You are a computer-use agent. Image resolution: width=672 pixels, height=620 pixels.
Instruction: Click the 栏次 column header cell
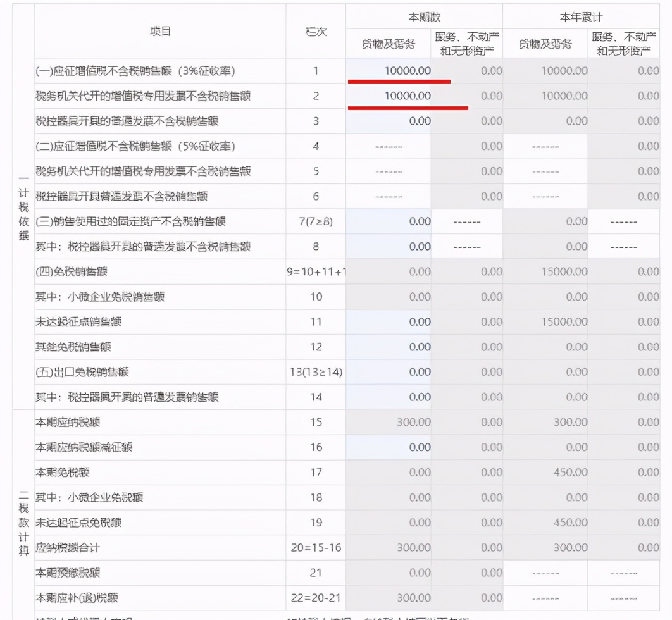(x=314, y=30)
